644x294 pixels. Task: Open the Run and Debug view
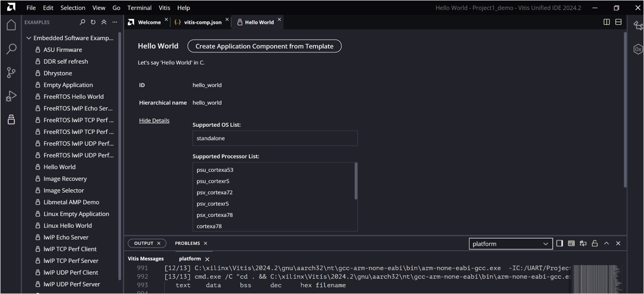[11, 96]
